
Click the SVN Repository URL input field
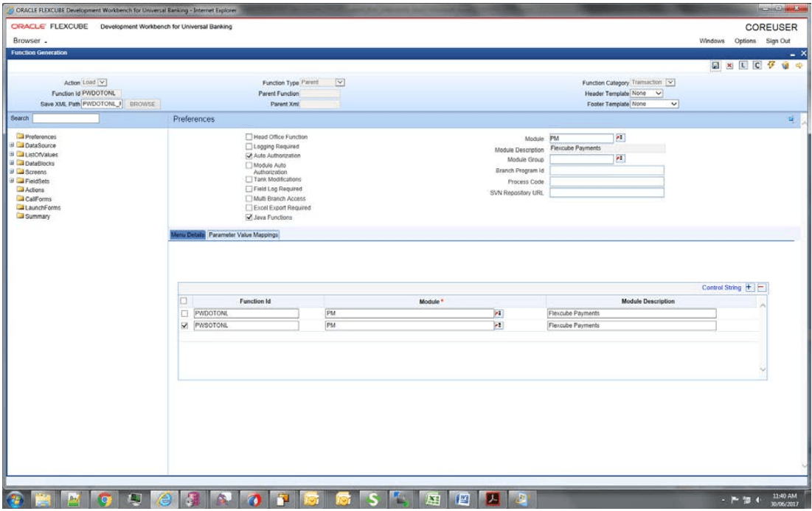pos(607,193)
